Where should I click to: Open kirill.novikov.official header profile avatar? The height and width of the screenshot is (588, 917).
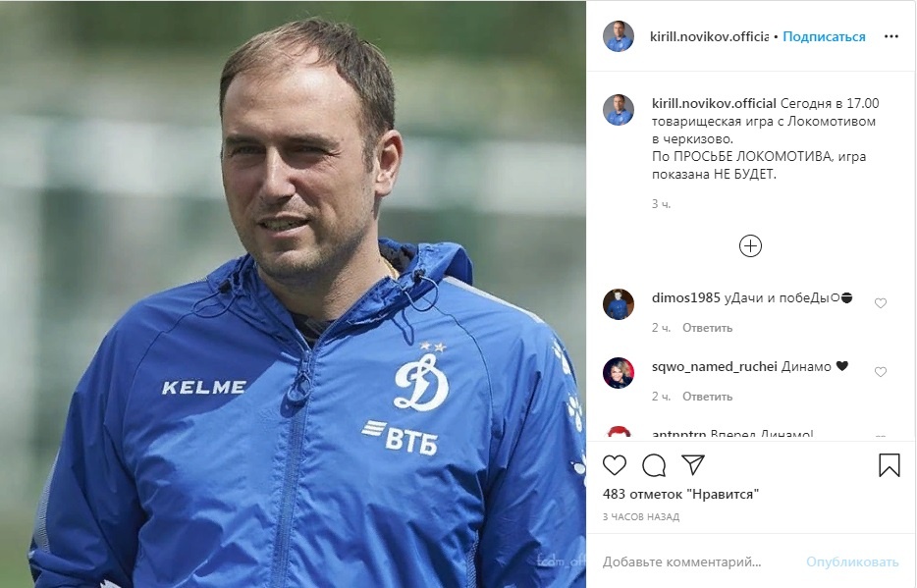619,36
